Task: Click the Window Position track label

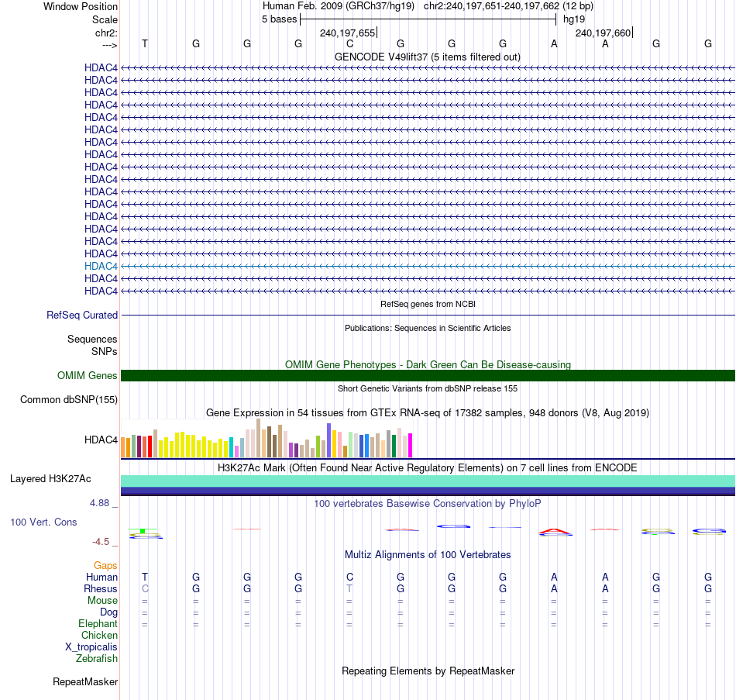Action: pyautogui.click(x=81, y=6)
